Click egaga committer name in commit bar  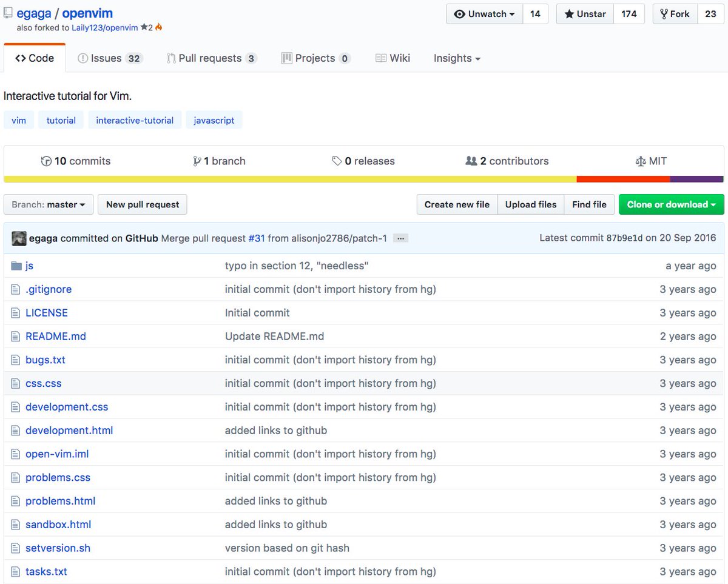[44, 238]
